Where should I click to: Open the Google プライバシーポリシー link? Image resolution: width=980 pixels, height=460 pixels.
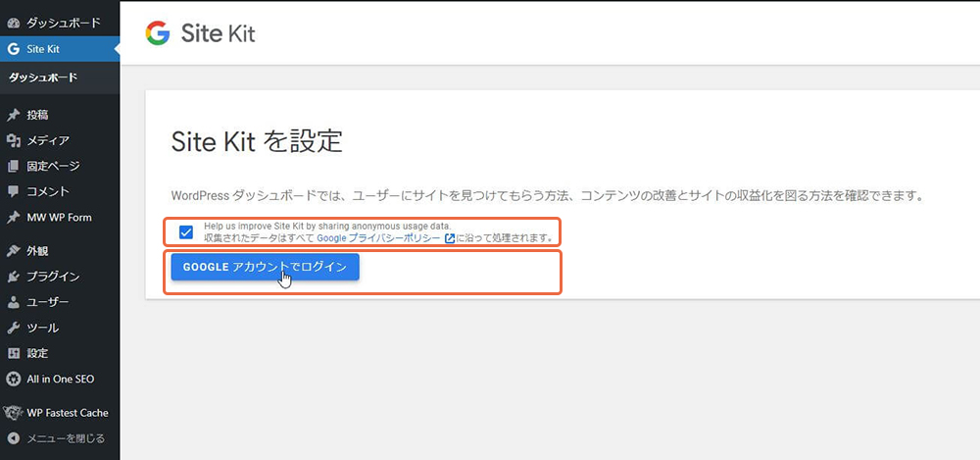[x=378, y=237]
